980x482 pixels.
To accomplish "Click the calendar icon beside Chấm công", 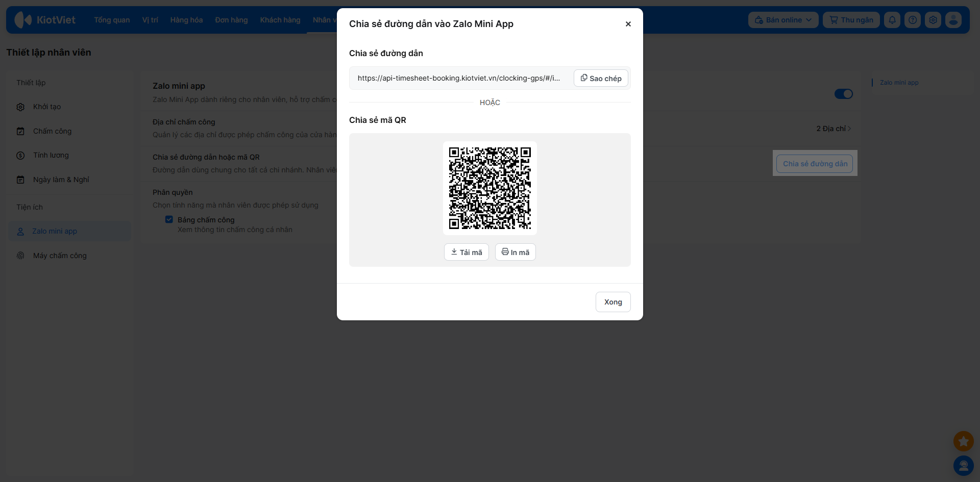I will pos(20,132).
